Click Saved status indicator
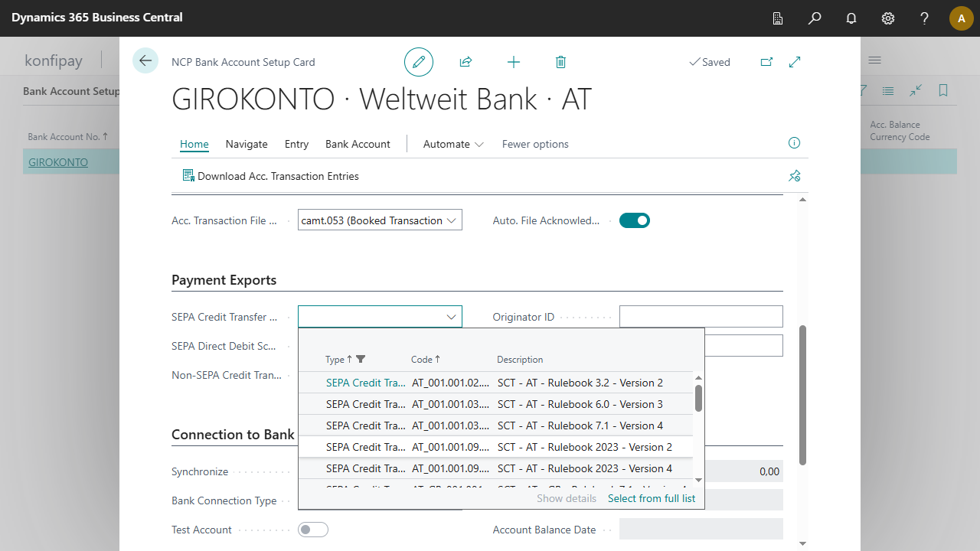This screenshot has height=551, width=980. pos(710,62)
